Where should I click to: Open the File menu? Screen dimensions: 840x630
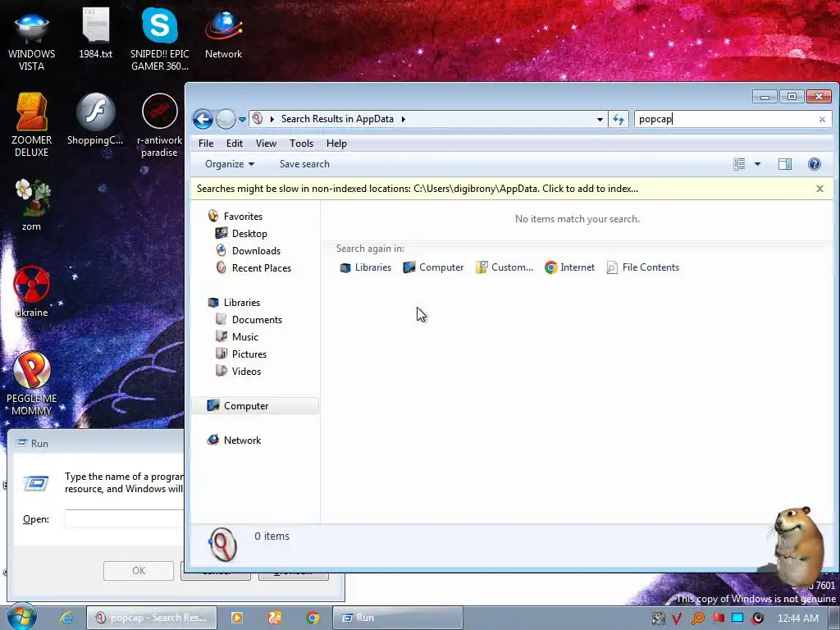pyautogui.click(x=206, y=144)
